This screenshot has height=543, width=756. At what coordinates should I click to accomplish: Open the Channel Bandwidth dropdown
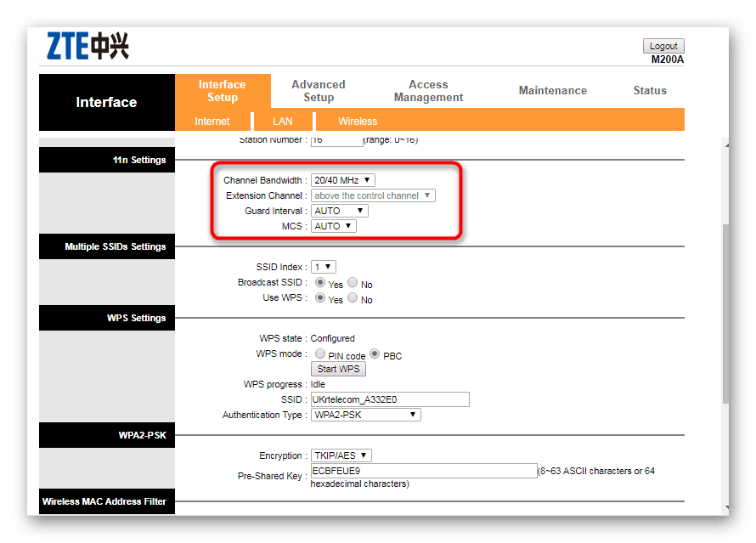coord(343,180)
